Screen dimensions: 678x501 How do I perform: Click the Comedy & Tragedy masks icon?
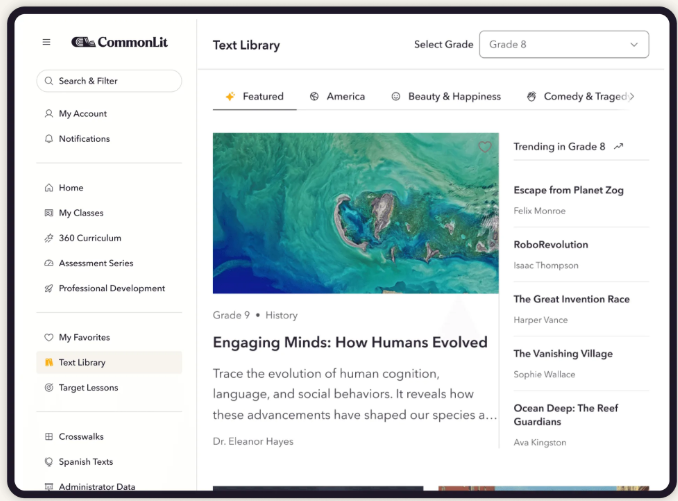[531, 96]
